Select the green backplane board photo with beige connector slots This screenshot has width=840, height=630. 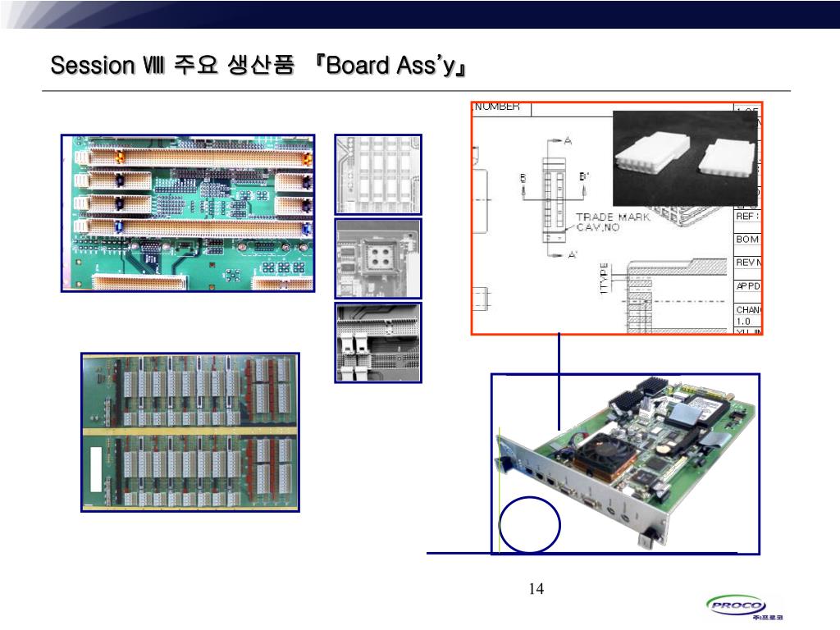(188, 213)
